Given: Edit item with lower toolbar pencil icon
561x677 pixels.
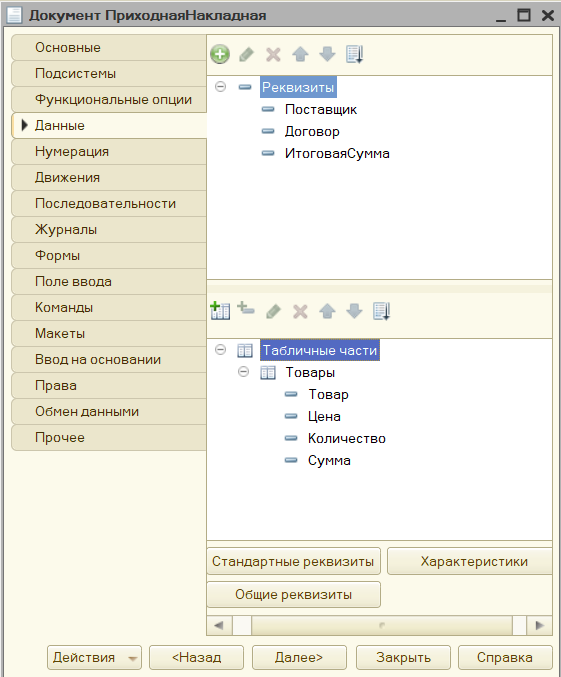Looking at the screenshot, I should pyautogui.click(x=273, y=311).
